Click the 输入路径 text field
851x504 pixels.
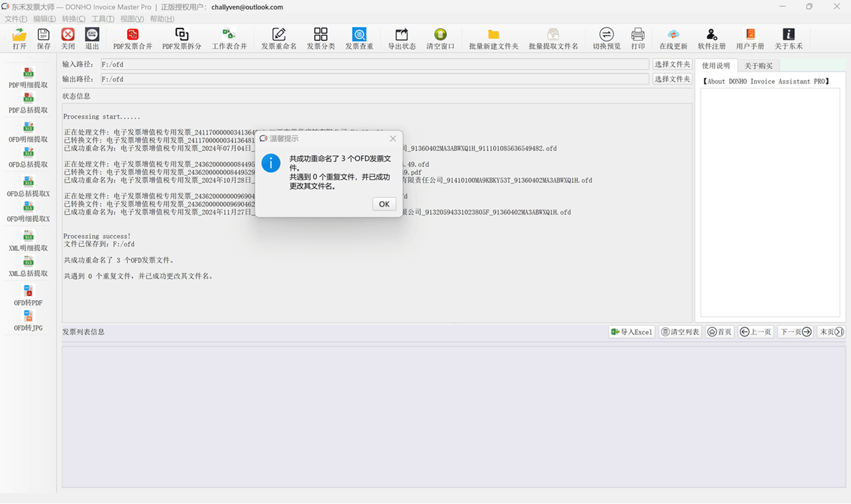(x=374, y=64)
